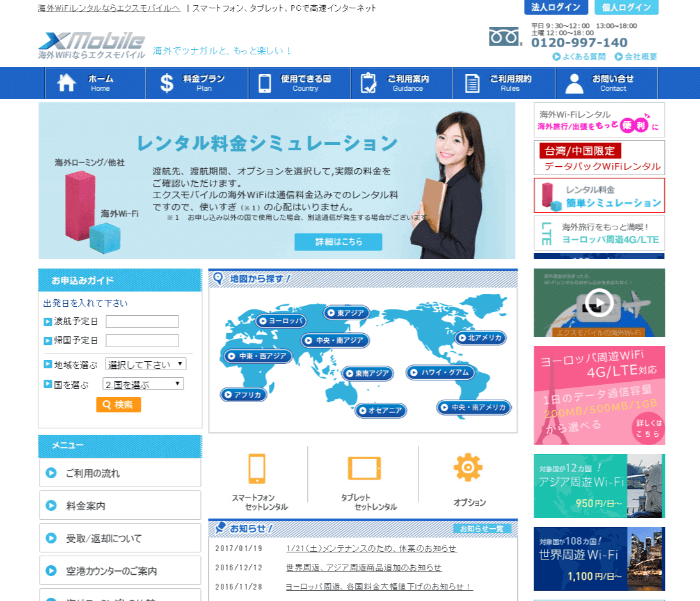Image resolution: width=700 pixels, height=601 pixels.
Task: Click the XMobile logo
Action: click(92, 42)
